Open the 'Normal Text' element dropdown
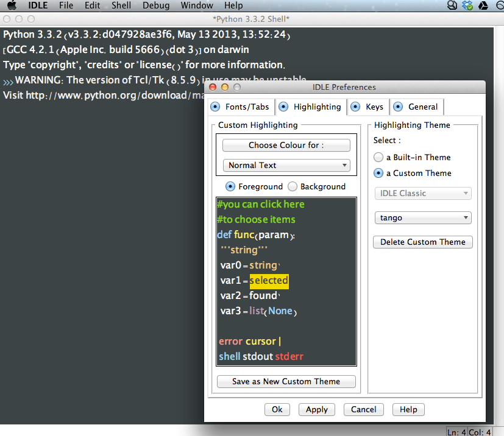 coord(286,165)
